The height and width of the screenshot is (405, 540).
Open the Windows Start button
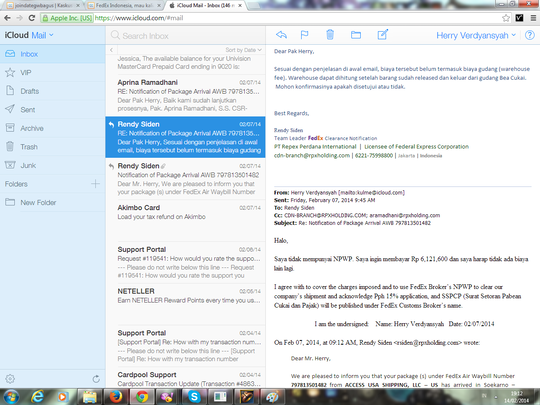(x=11, y=397)
